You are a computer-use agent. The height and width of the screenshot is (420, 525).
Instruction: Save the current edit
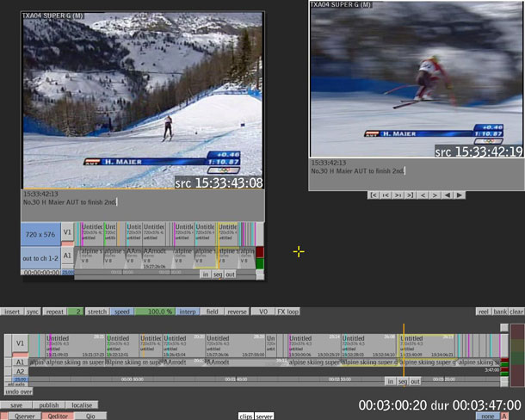coord(16,405)
